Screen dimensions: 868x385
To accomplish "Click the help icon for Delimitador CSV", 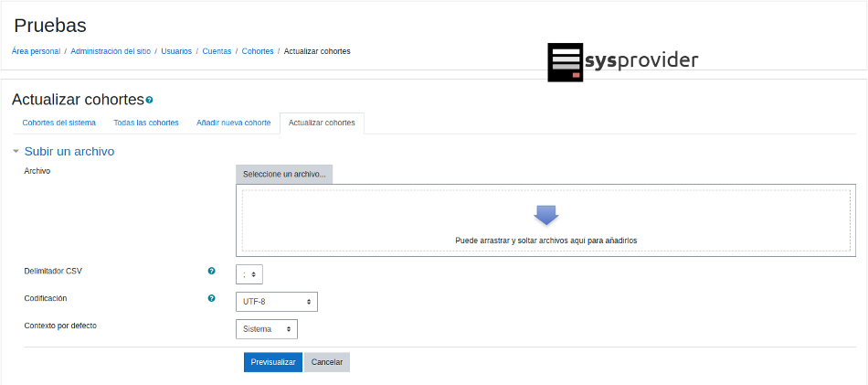I will pyautogui.click(x=212, y=272).
